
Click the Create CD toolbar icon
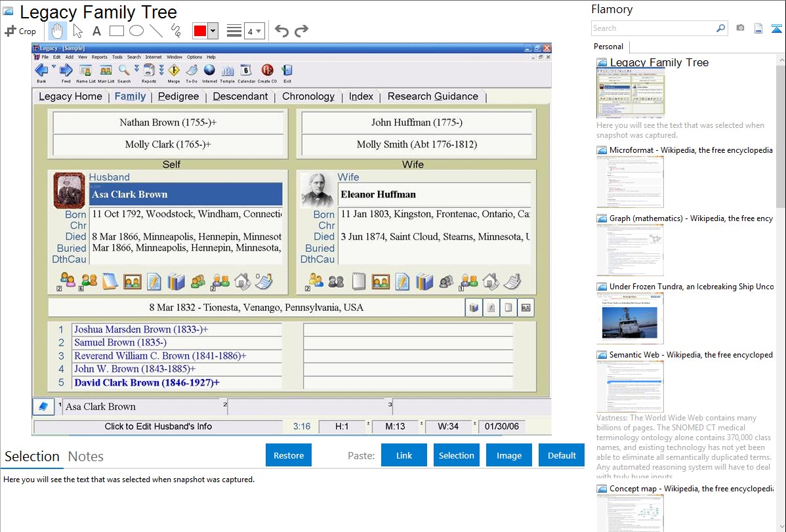267,73
